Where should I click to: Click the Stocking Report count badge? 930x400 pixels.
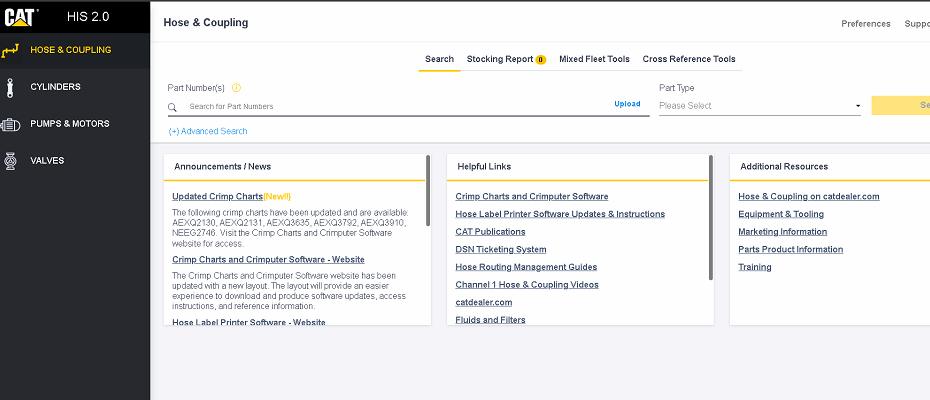tap(541, 60)
